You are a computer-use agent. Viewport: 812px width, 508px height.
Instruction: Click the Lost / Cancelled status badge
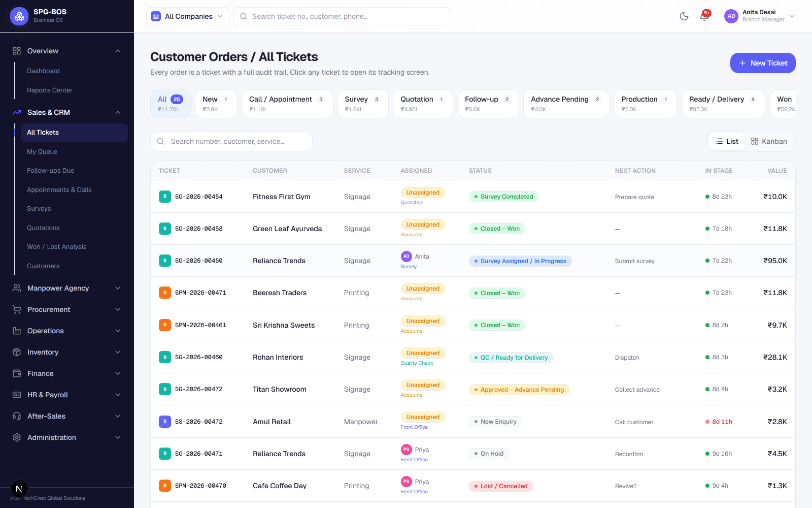[x=501, y=486]
